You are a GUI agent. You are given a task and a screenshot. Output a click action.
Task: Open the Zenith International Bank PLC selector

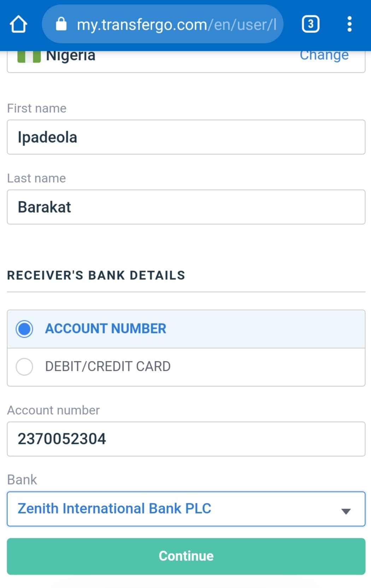[x=186, y=509]
